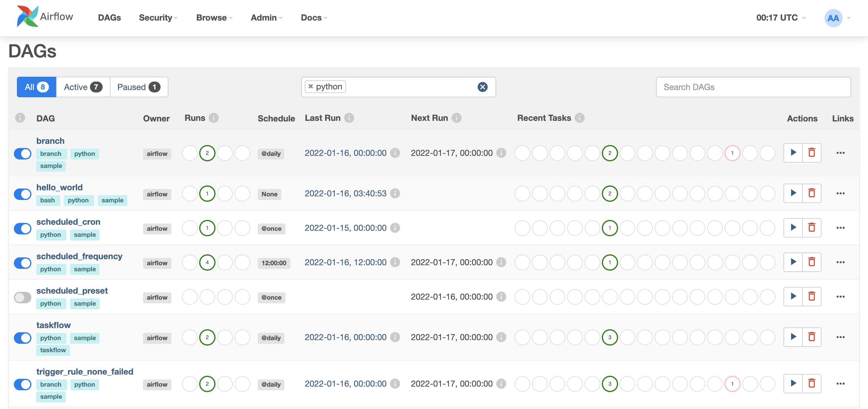Click the Airflow pinwheel logo
Screen dimensions: 868x409
(27, 16)
